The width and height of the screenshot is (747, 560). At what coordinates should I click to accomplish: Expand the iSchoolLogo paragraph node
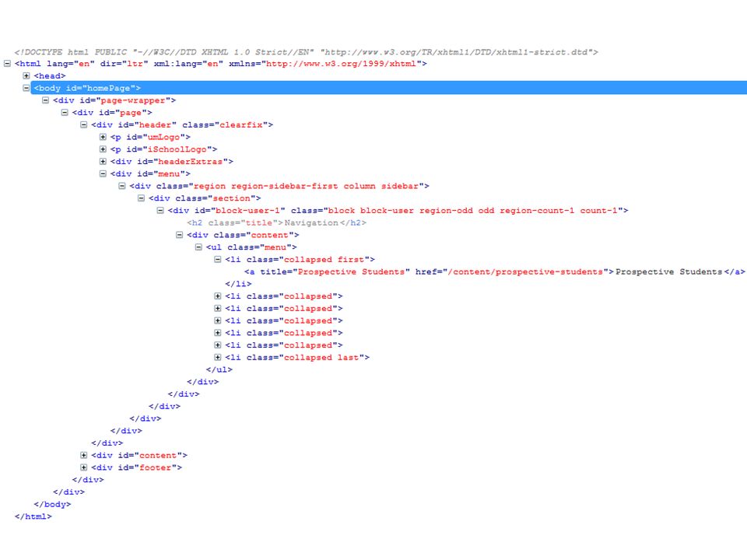[x=103, y=149]
